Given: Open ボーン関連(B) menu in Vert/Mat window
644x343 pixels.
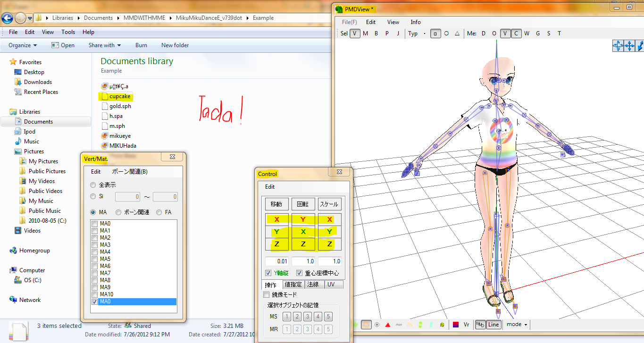Looking at the screenshot, I should tap(130, 172).
